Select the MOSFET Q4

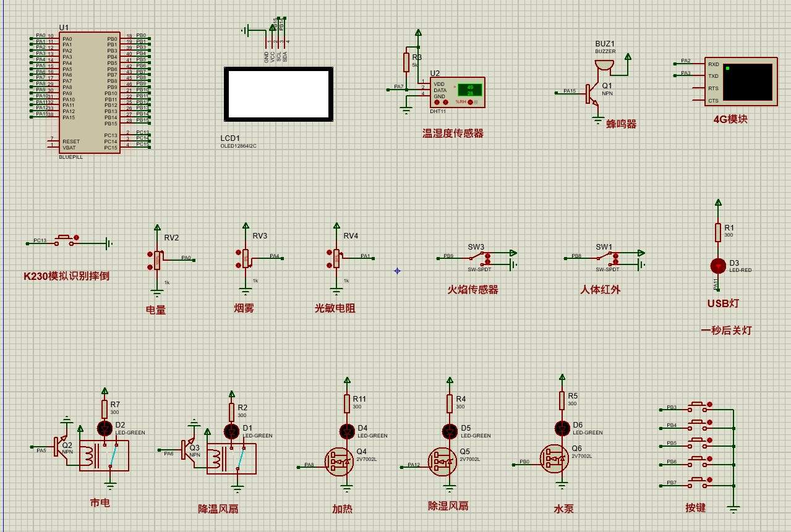[x=340, y=462]
